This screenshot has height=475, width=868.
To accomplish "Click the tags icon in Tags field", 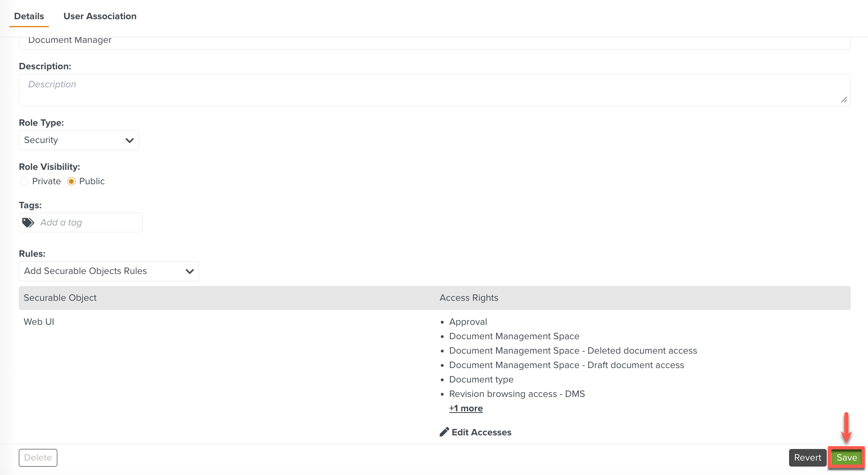I will (x=28, y=223).
